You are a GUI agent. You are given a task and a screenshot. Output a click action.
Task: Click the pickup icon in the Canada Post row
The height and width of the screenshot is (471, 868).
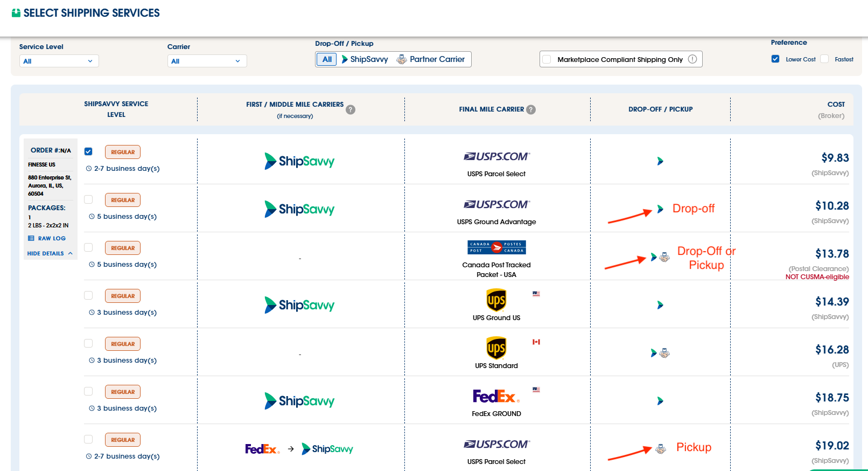tap(664, 257)
